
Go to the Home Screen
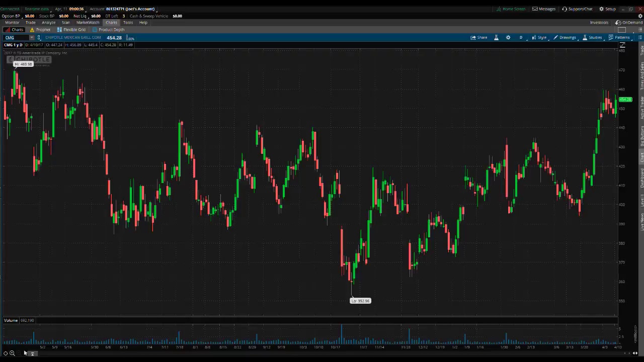[x=511, y=9]
